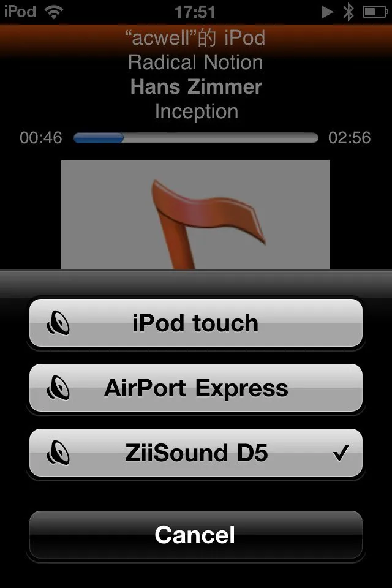The width and height of the screenshot is (392, 588).
Task: Tap the 00:46 elapsed time label
Action: click(41, 138)
